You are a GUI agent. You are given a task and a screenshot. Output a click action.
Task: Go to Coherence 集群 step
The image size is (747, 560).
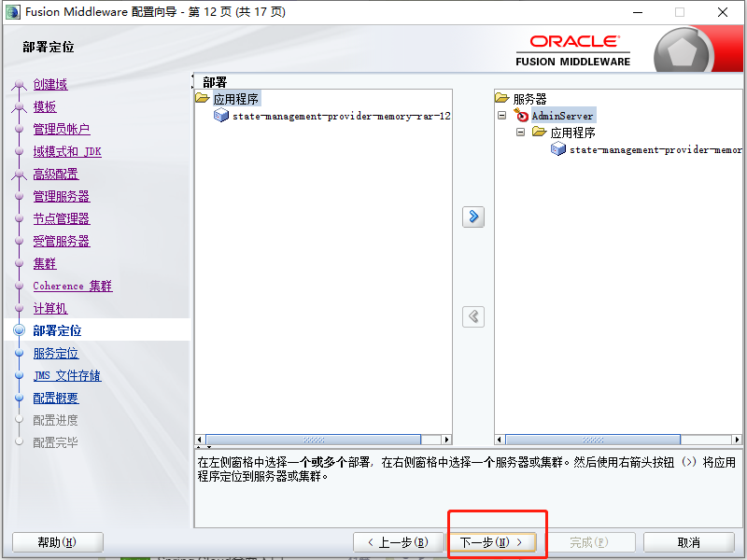tap(73, 286)
